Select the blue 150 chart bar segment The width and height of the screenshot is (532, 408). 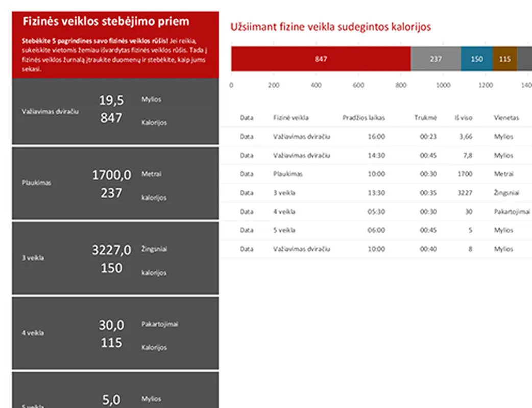[477, 59]
